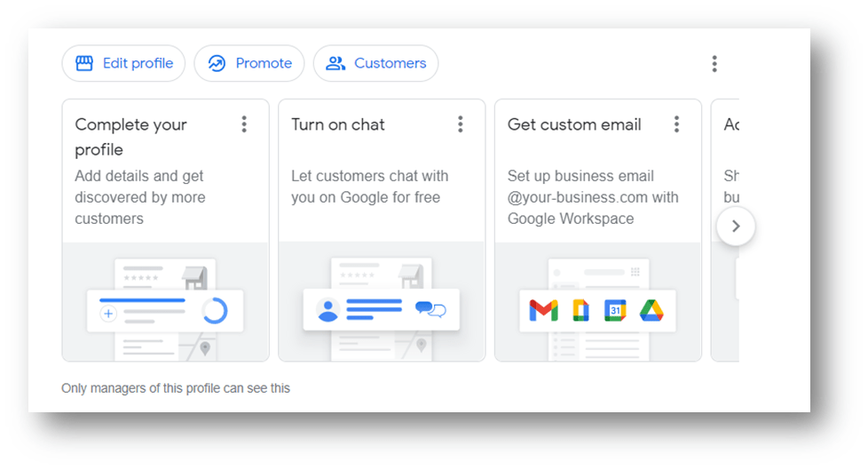
Task: Show next cards with right chevron
Action: pyautogui.click(x=736, y=227)
